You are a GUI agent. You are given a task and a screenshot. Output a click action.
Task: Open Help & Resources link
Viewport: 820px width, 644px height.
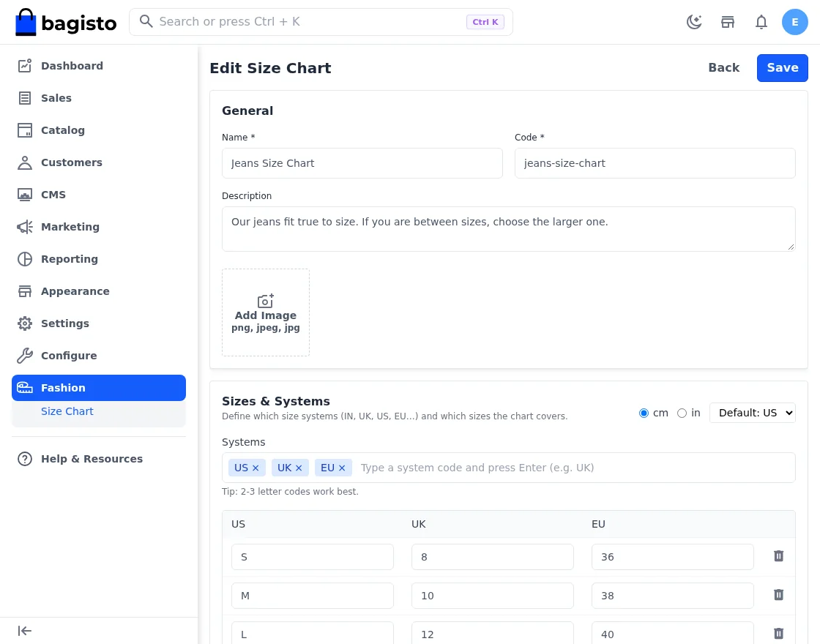click(99, 459)
